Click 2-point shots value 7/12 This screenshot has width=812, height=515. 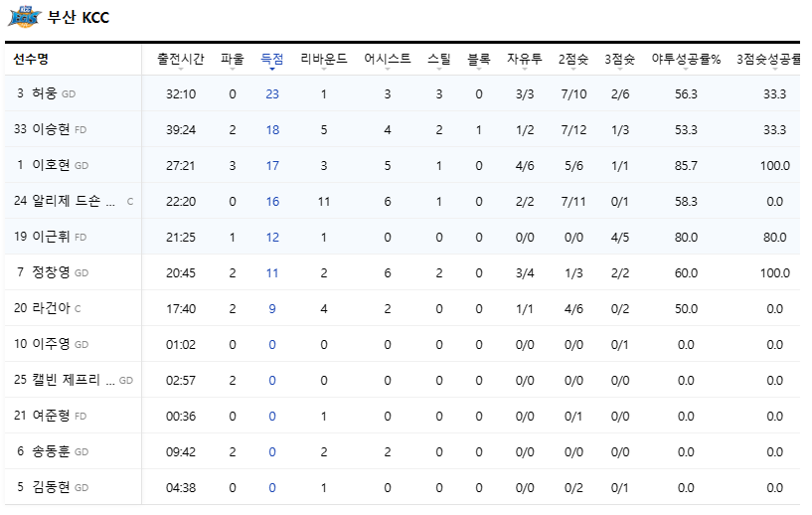[x=573, y=130]
